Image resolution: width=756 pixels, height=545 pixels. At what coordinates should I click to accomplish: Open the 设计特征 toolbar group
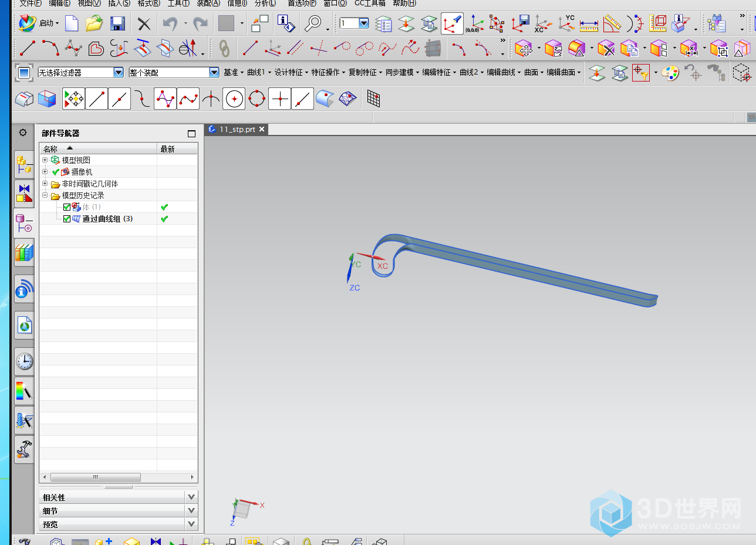click(291, 73)
